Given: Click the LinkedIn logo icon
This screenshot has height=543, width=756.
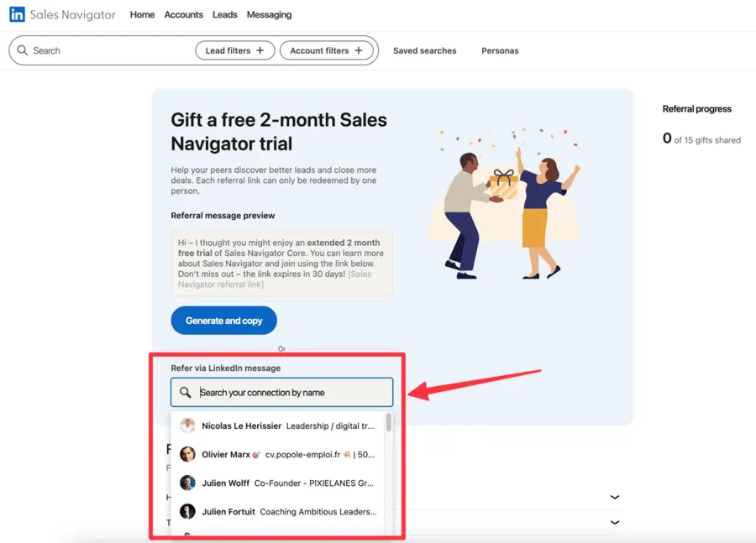Looking at the screenshot, I should (x=18, y=14).
